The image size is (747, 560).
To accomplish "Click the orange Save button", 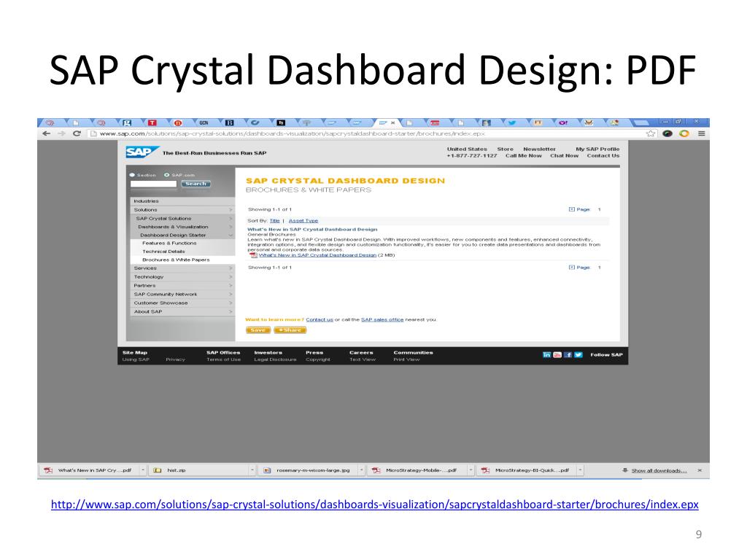I will click(x=258, y=330).
